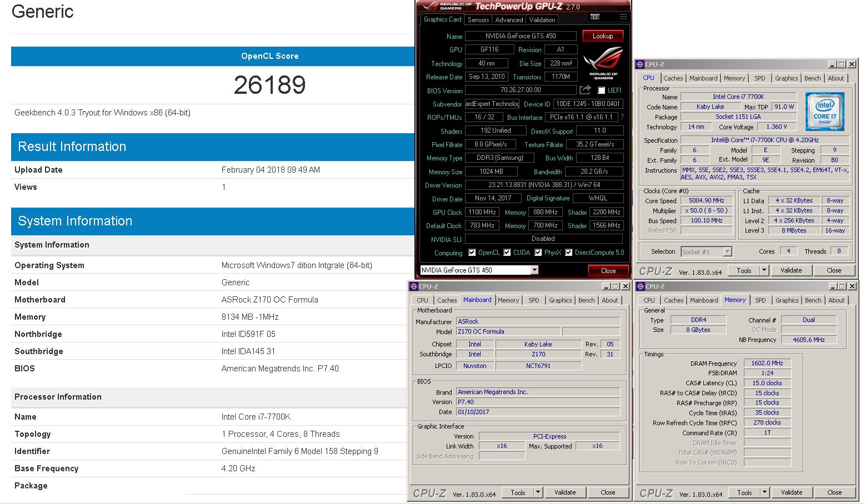Click the Motherboard value ASRock Z170 OC Formula
This screenshot has height=504, width=865.
269,300
